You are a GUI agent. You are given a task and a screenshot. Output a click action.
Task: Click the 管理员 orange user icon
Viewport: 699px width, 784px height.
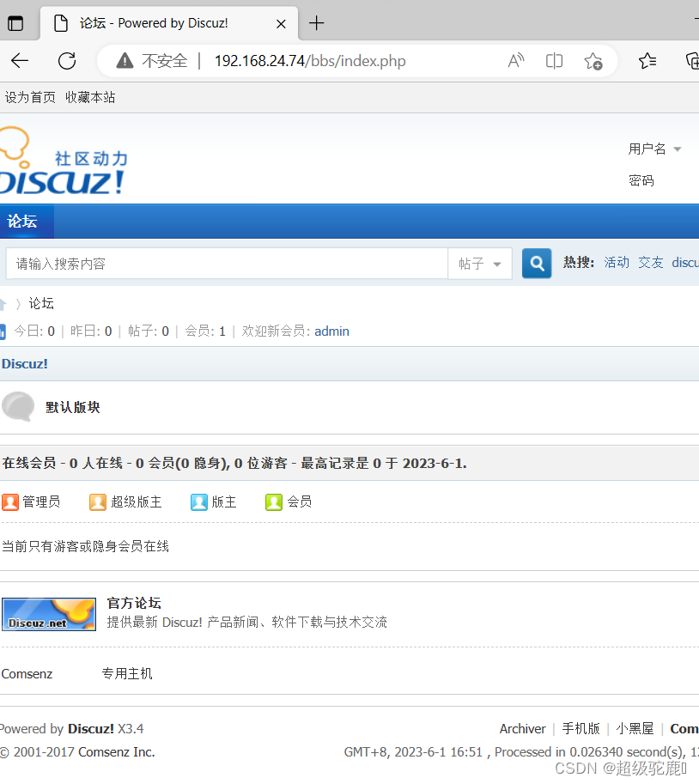10,502
